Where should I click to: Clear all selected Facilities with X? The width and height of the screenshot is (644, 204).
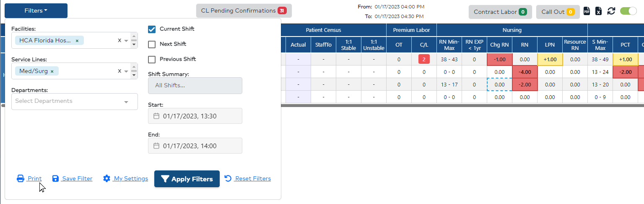click(x=119, y=41)
